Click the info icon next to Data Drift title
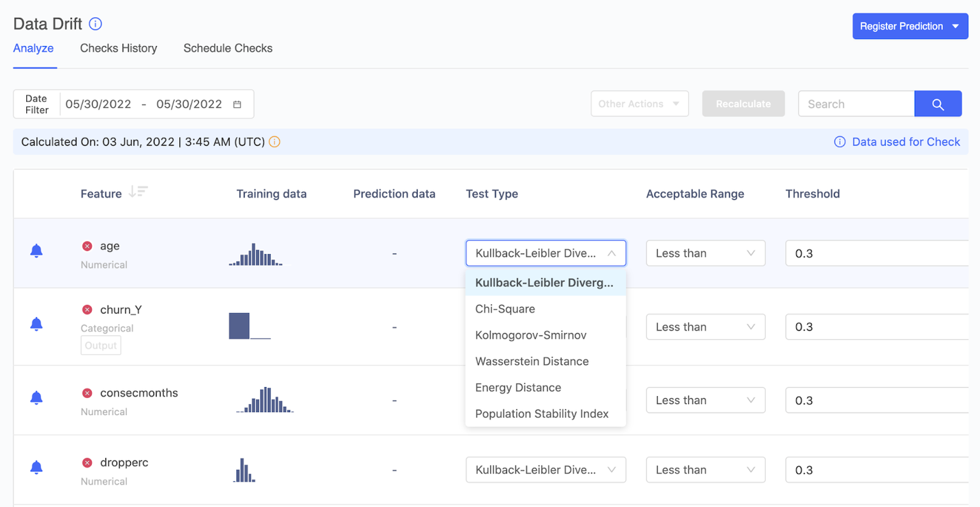980x507 pixels. [x=94, y=24]
